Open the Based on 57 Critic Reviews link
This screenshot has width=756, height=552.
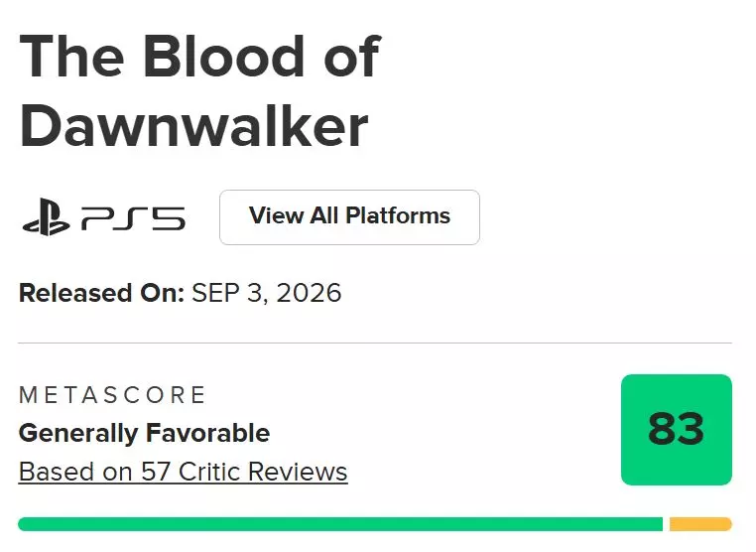tap(184, 472)
